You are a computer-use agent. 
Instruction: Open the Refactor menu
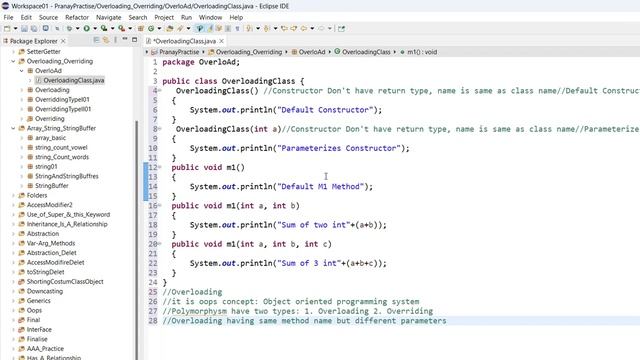[x=77, y=17]
